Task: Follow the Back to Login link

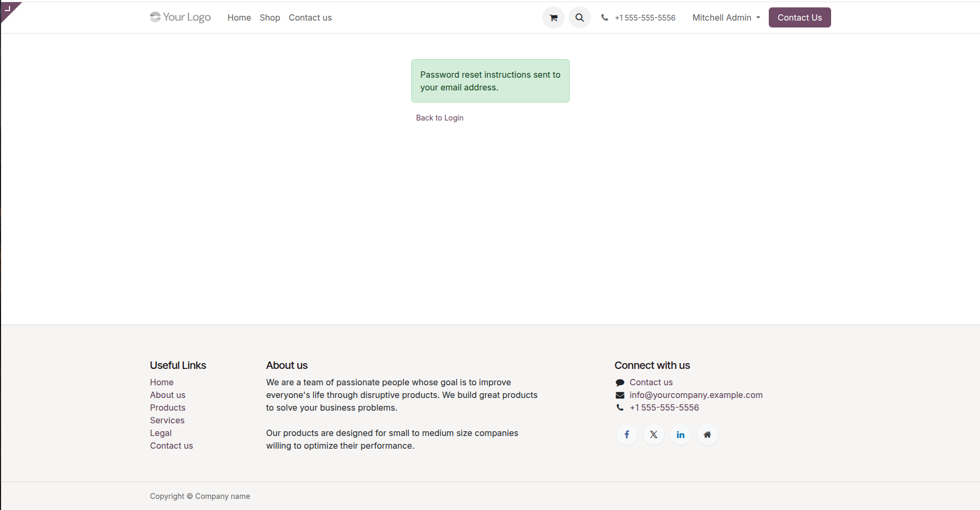Action: pyautogui.click(x=439, y=118)
